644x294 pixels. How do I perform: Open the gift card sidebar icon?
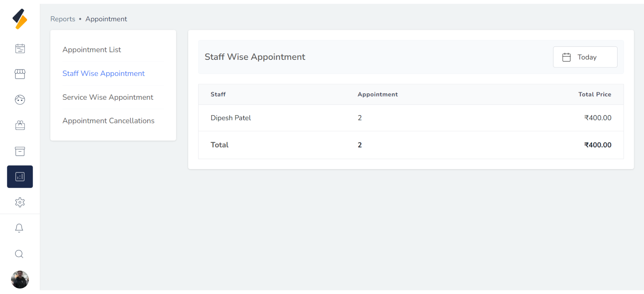click(x=20, y=126)
